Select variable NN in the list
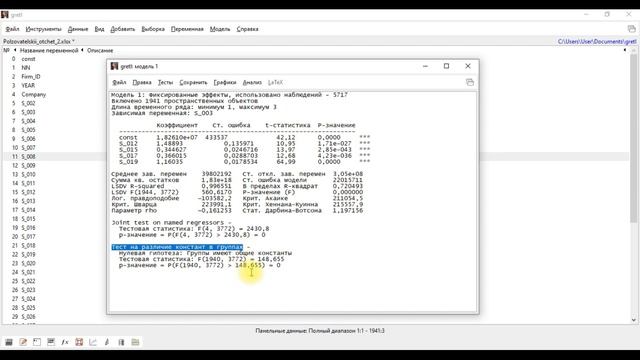 [x=26, y=68]
